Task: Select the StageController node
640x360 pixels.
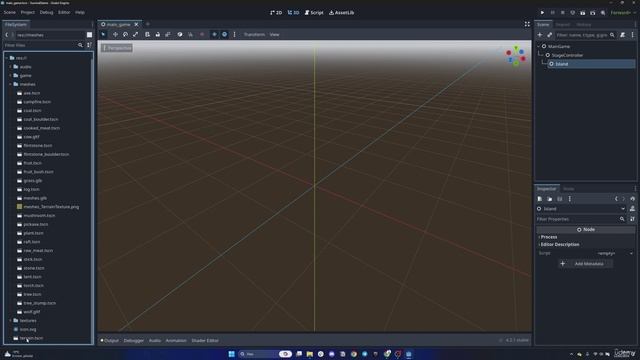Action: point(567,55)
